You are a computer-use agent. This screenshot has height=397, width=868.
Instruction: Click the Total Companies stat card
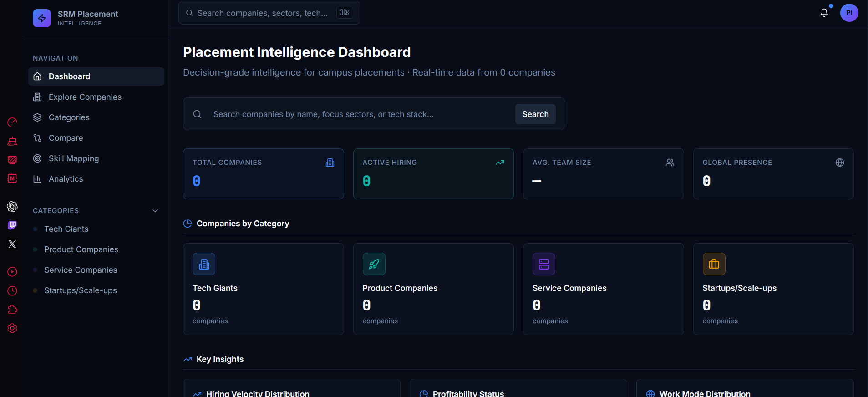point(264,174)
